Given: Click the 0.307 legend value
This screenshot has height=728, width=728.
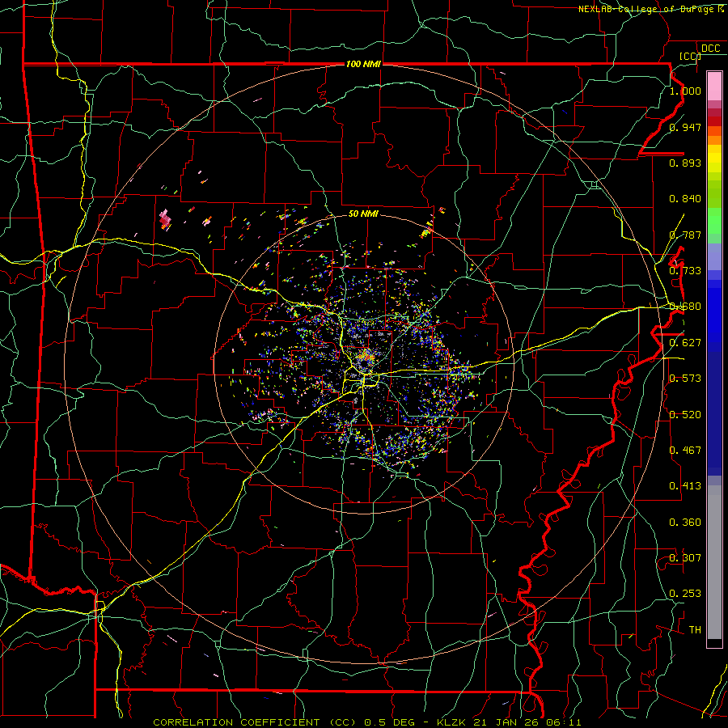Looking at the screenshot, I should 685,558.
